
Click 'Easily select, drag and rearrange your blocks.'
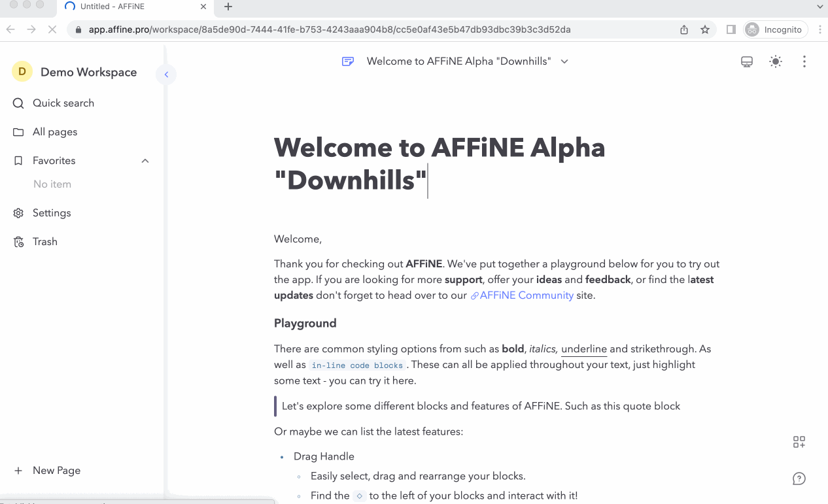pos(418,476)
